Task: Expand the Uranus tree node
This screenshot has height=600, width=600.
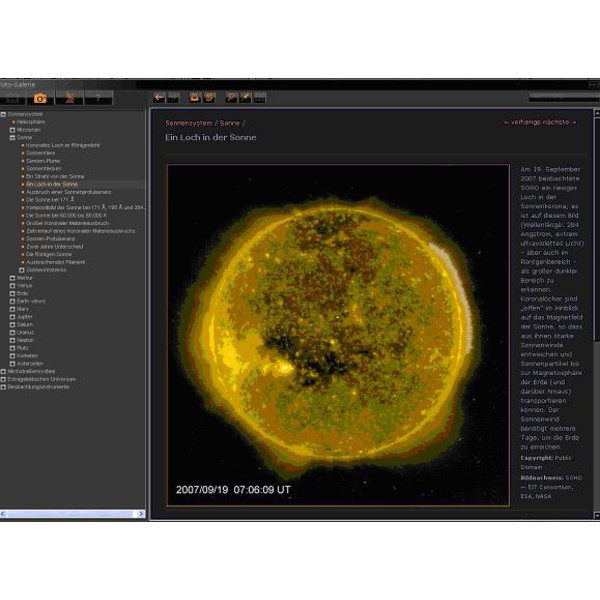Action: (x=12, y=333)
